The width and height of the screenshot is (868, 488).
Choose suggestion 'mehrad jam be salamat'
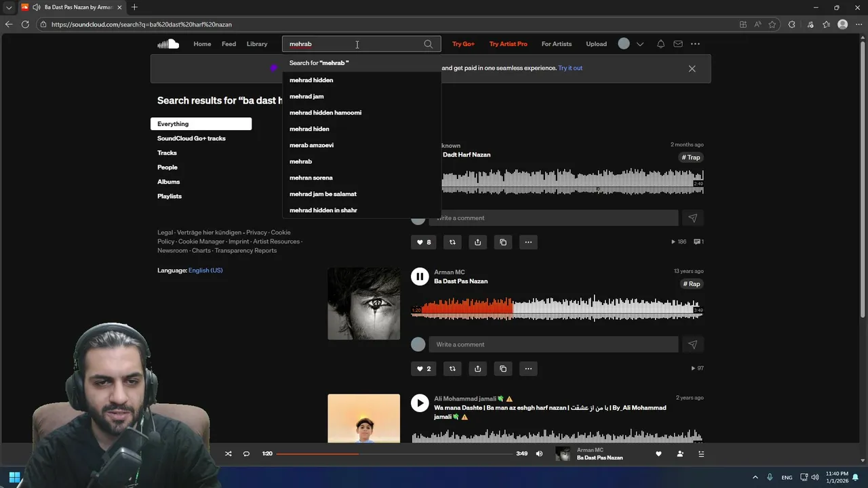click(361, 194)
